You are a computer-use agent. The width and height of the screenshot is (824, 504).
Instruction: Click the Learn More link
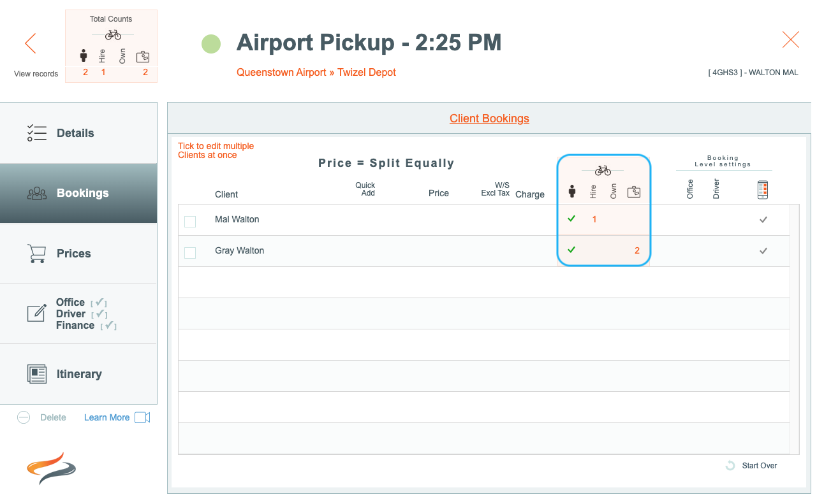(x=107, y=417)
